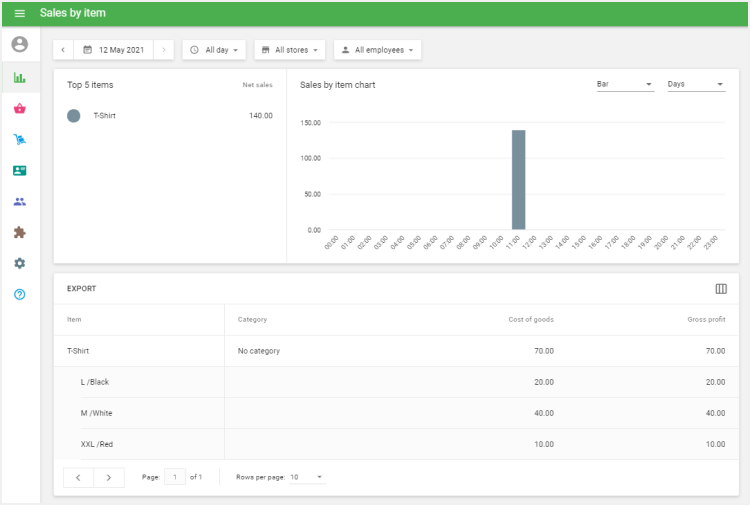This screenshot has width=750, height=505.
Task: Click the EXPORT button
Action: pos(82,289)
